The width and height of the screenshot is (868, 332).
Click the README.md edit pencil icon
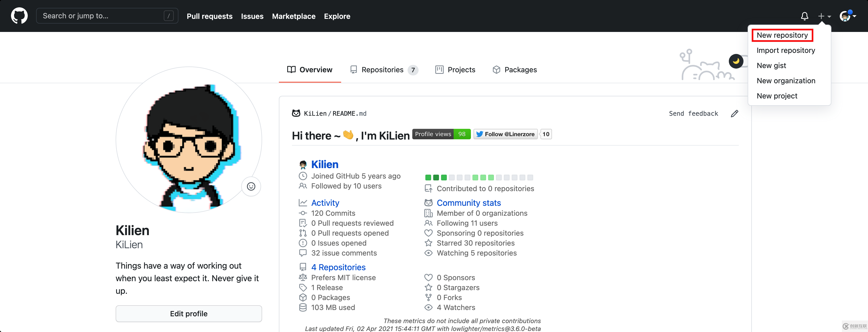(x=735, y=113)
